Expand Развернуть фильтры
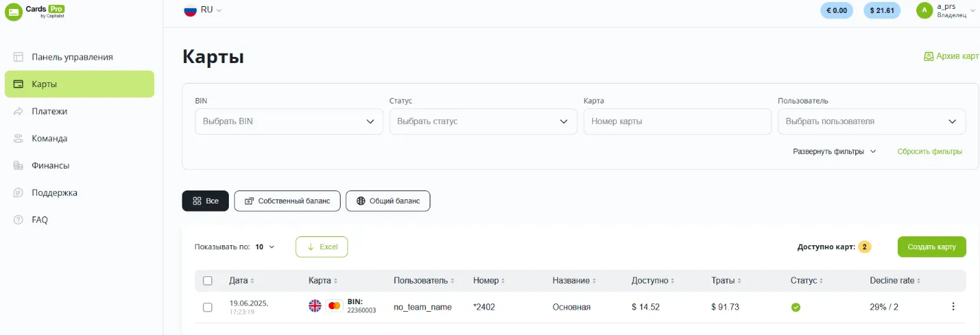980x335 pixels. (x=835, y=151)
